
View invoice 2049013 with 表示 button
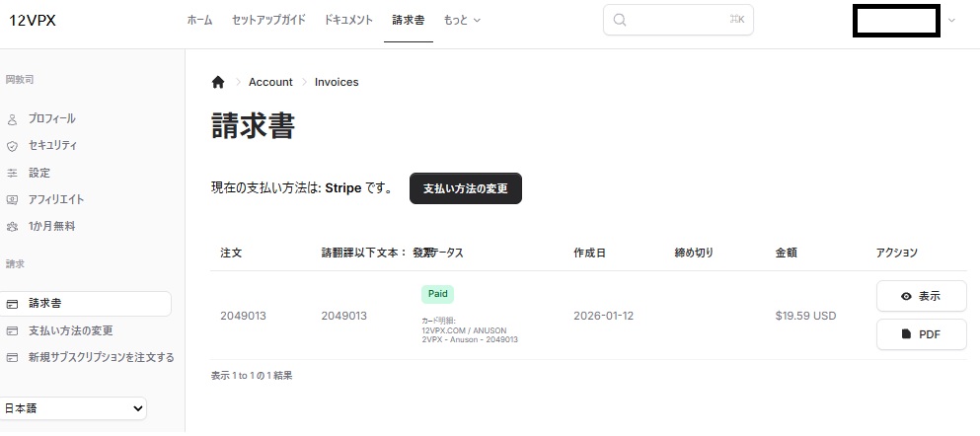[921, 296]
